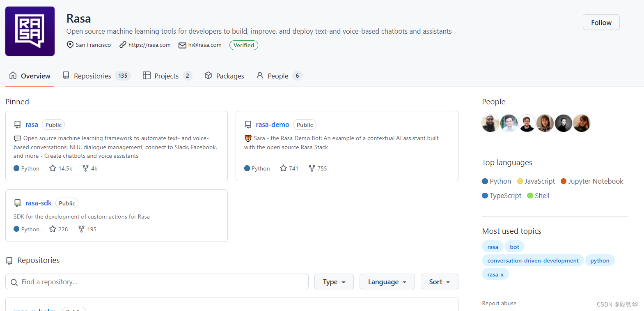
Task: Click the People heading in sidebar
Action: coord(494,101)
